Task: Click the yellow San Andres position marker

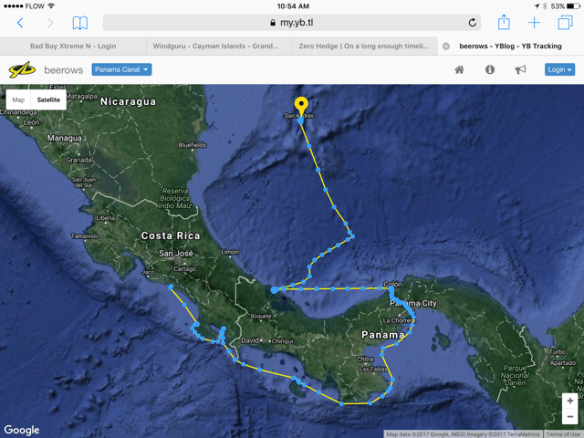Action: [301, 106]
